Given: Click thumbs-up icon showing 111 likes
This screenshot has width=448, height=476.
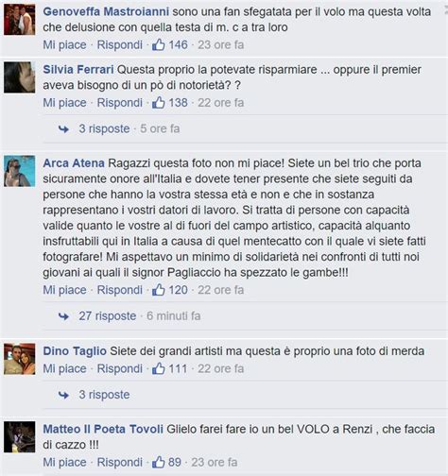Looking at the screenshot, I should point(158,368).
